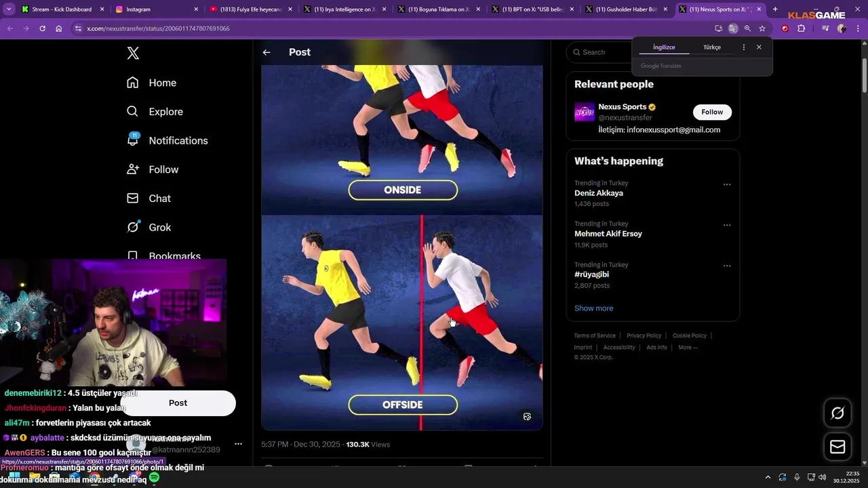Open the Accessibility footer link
This screenshot has width=868, height=488.
(619, 348)
